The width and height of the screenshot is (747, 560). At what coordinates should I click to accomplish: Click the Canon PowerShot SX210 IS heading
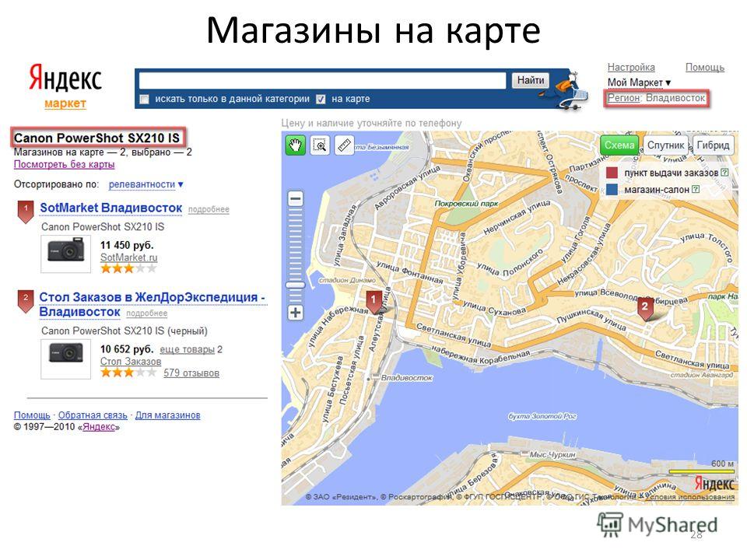(96, 138)
